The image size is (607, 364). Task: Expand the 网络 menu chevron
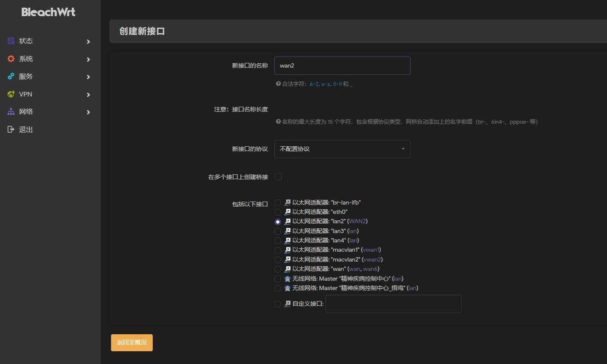[x=88, y=112]
